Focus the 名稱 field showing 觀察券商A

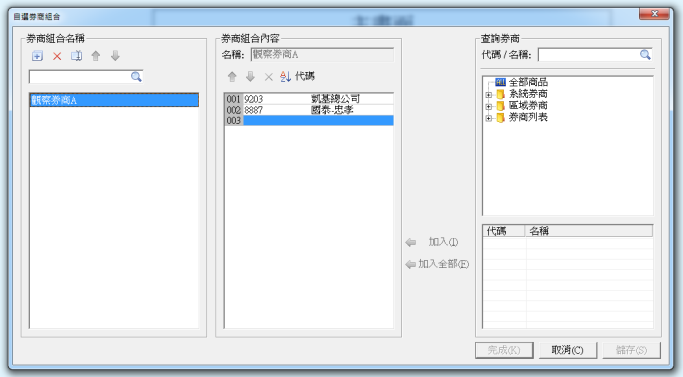[322, 54]
